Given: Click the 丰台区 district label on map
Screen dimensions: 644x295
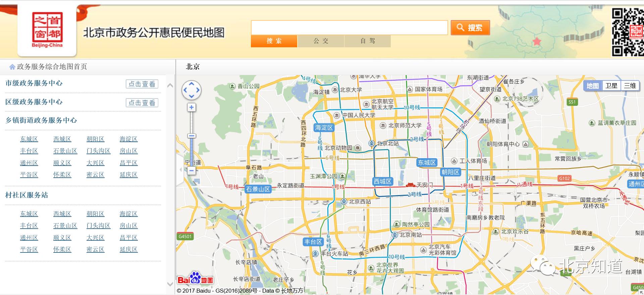Looking at the screenshot, I should [313, 242].
